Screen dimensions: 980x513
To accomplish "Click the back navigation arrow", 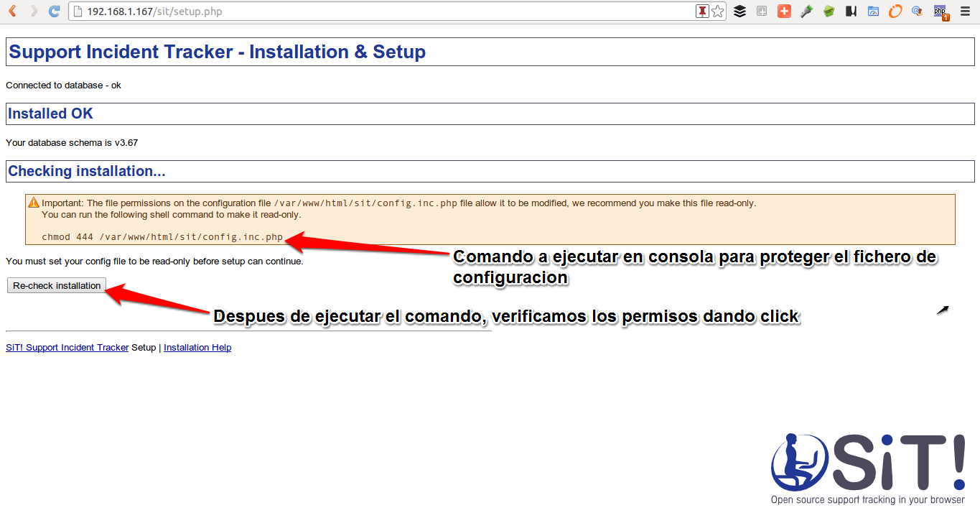I will coord(11,11).
